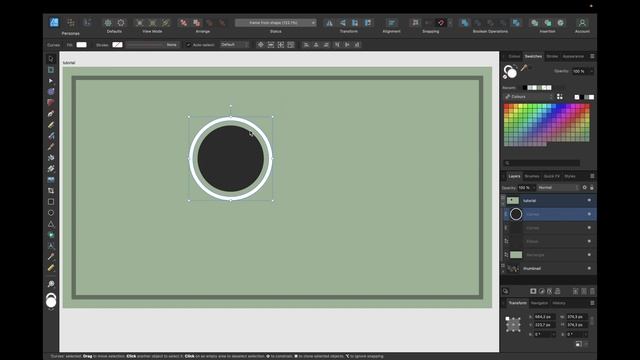Click the transform X position field
Viewport: 640px width, 360px height.
(x=544, y=317)
